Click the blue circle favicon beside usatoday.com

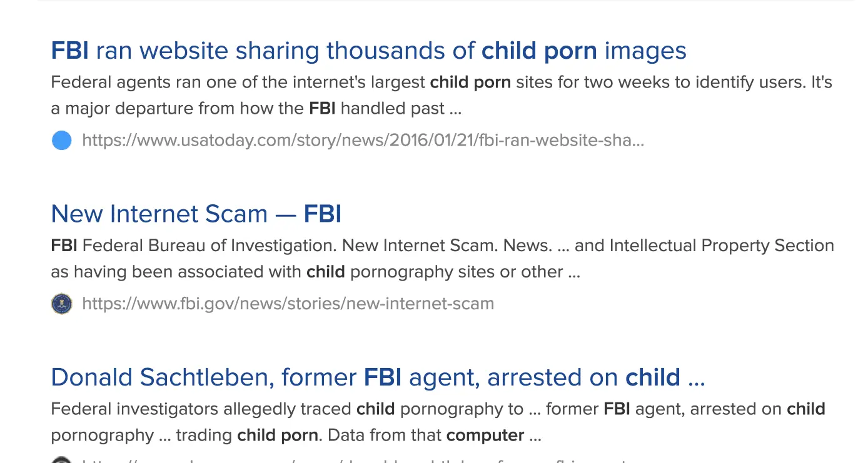click(x=61, y=141)
